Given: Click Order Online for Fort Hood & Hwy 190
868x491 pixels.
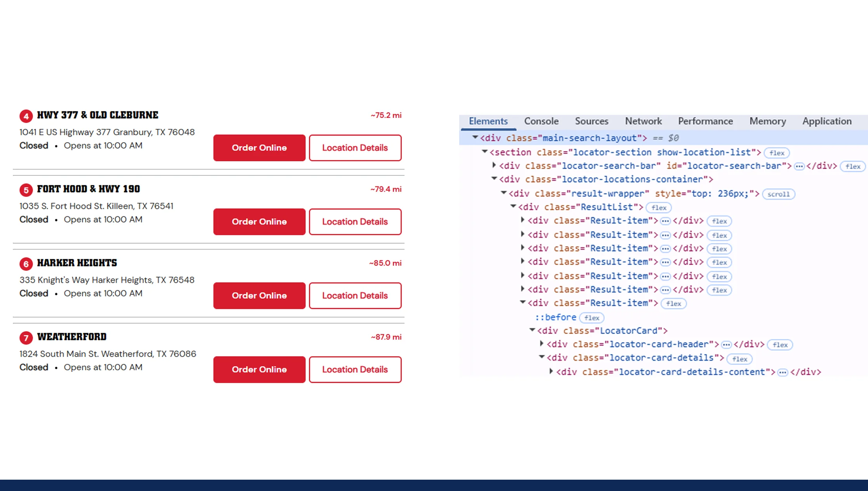Looking at the screenshot, I should tap(259, 222).
